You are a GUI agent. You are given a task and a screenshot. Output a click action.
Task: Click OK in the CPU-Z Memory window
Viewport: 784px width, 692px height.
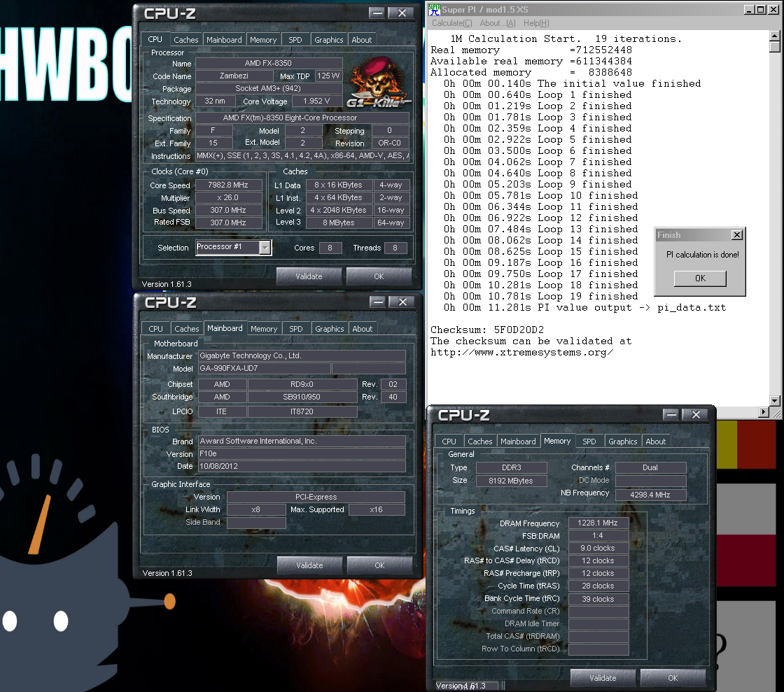pyautogui.click(x=673, y=678)
